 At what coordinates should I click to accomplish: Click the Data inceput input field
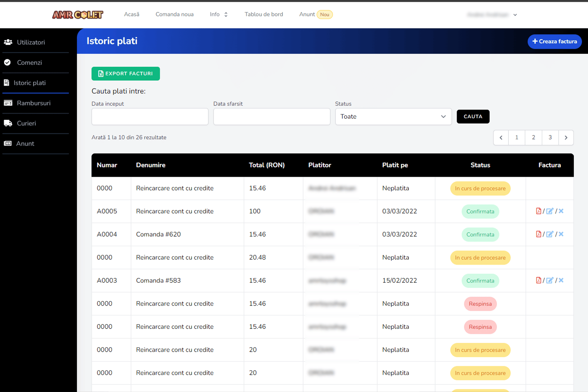tap(150, 117)
